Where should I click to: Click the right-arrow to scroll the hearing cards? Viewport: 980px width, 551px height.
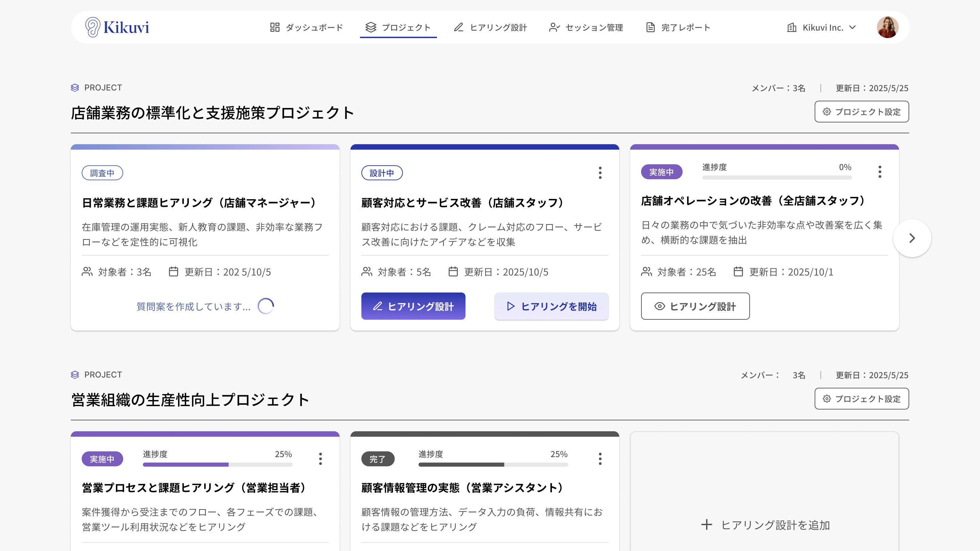coord(912,238)
